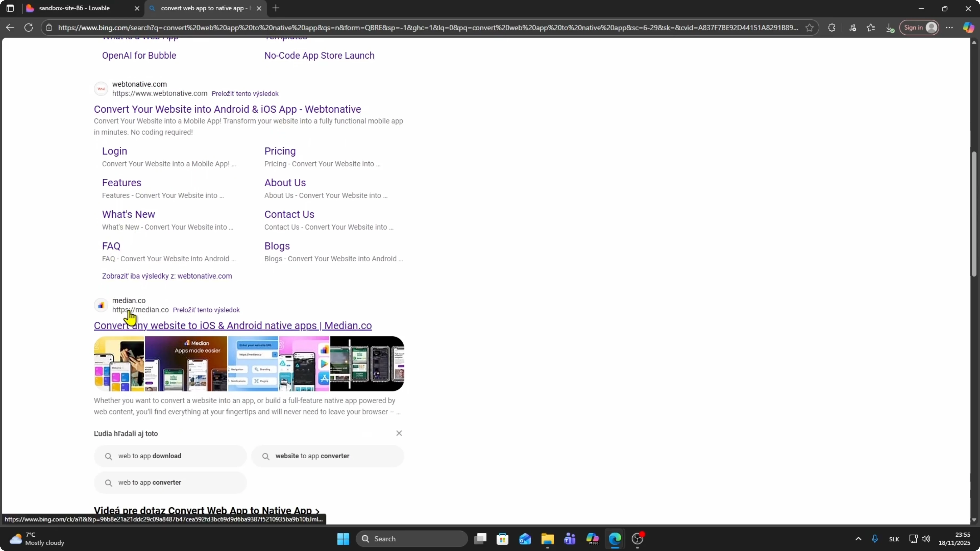Translate the webtonative result link
This screenshot has height=551, width=980.
pyautogui.click(x=245, y=93)
